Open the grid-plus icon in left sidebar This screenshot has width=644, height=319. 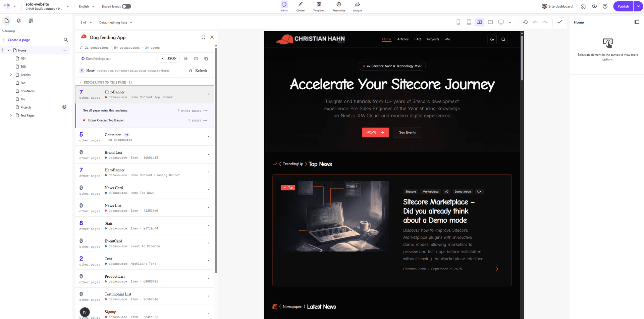[x=31, y=21]
